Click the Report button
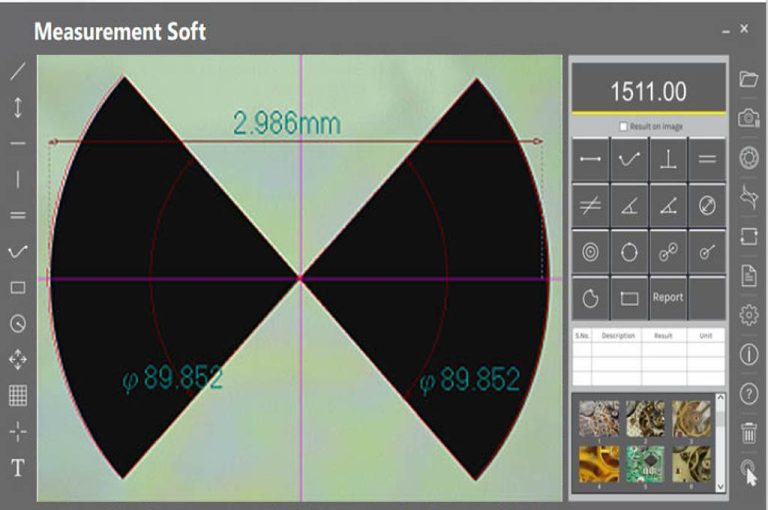 click(x=668, y=298)
